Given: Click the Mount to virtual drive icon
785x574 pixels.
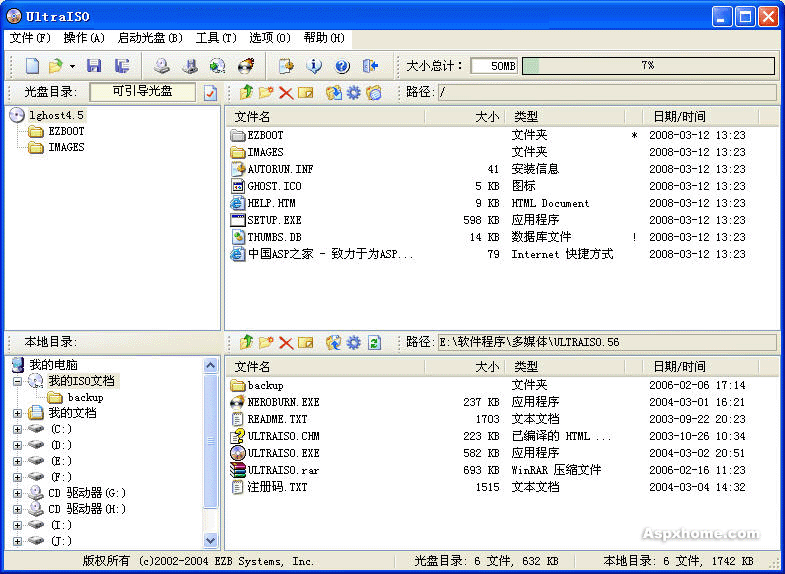Looking at the screenshot, I should 190,66.
